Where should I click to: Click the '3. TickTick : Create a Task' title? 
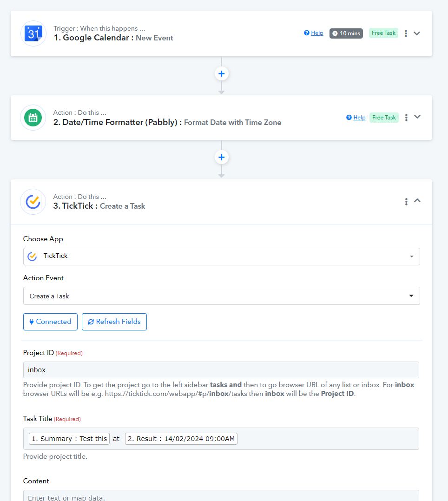99,206
